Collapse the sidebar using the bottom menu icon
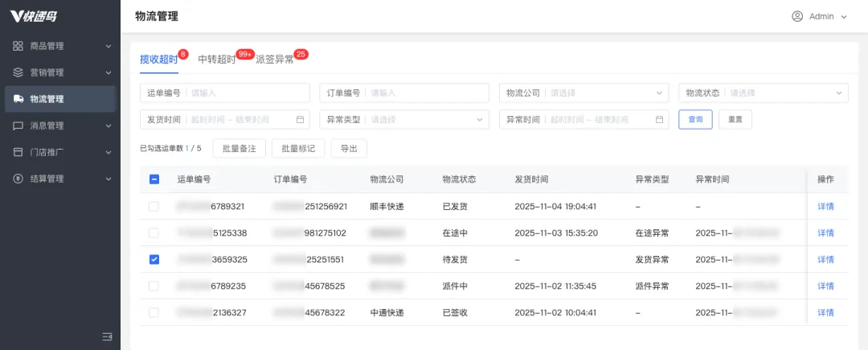 tap(108, 336)
